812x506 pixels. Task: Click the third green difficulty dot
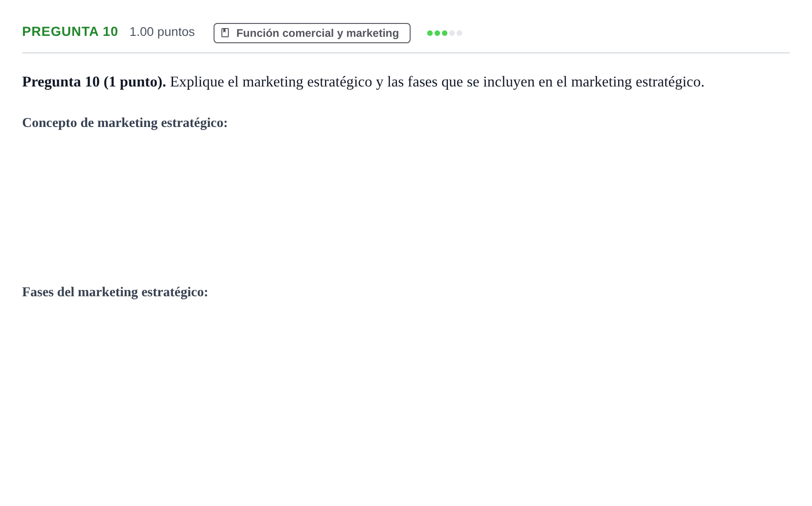coord(445,33)
